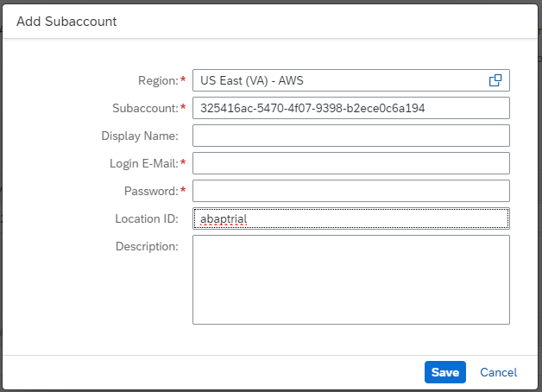Click the red asterisk beside Region
Viewport: 542px width, 392px height.
click(x=183, y=79)
